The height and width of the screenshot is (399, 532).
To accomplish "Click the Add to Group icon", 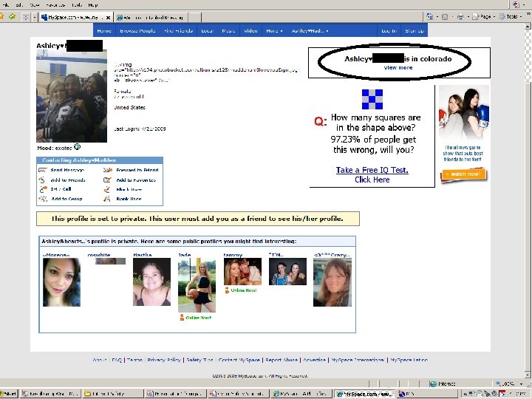I will click(x=43, y=199).
